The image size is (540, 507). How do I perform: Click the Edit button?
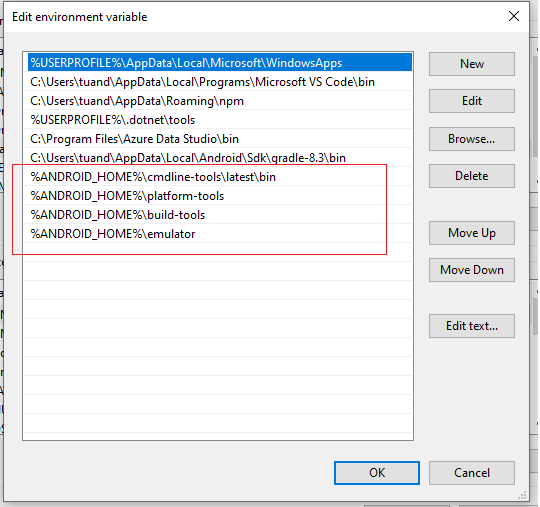[471, 101]
